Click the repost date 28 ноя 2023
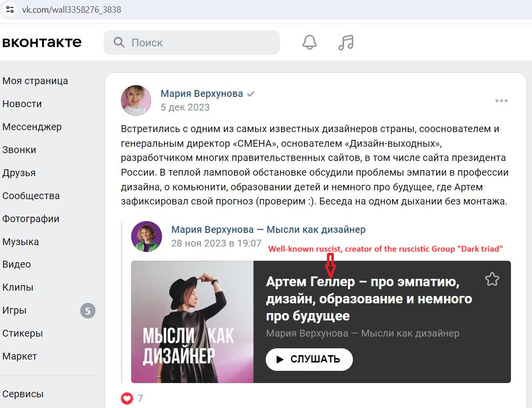 coord(216,243)
